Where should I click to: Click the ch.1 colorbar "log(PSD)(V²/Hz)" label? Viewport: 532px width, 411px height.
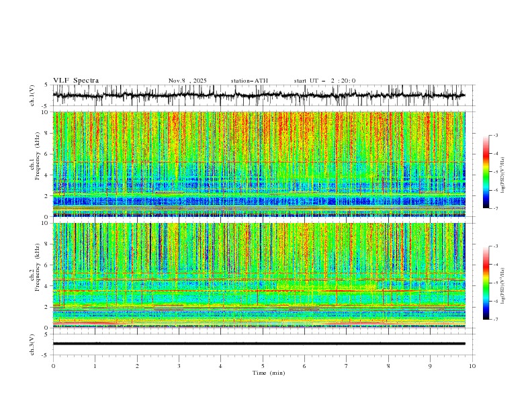(503, 175)
